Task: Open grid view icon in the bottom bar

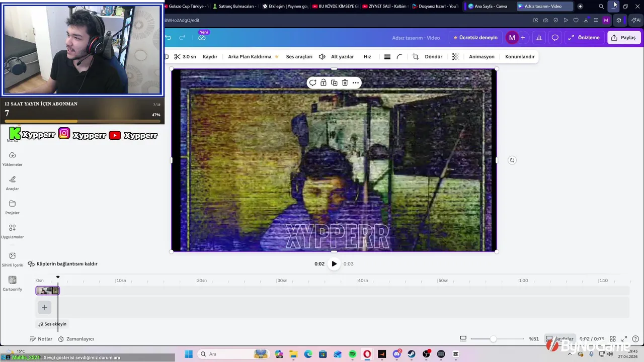Action: click(x=613, y=339)
